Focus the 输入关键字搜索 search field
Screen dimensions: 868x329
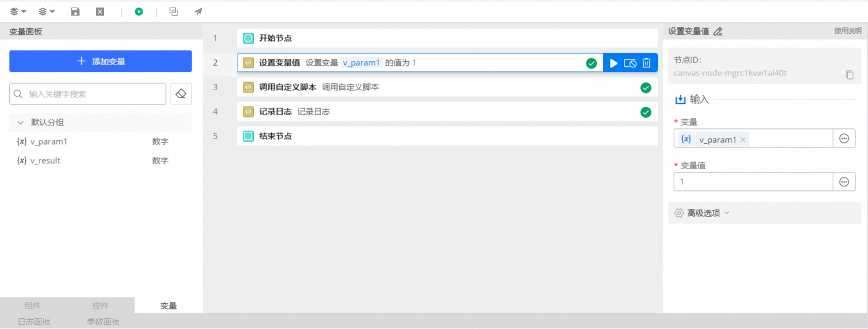pos(88,94)
